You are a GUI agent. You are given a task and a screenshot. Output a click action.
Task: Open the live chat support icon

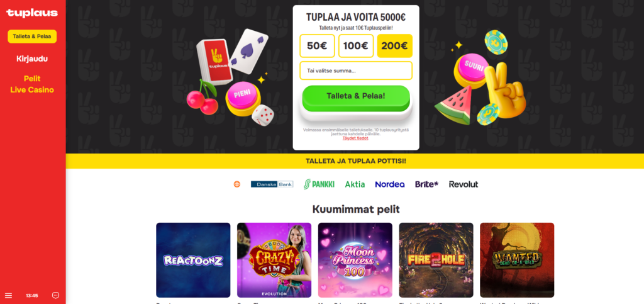56,295
